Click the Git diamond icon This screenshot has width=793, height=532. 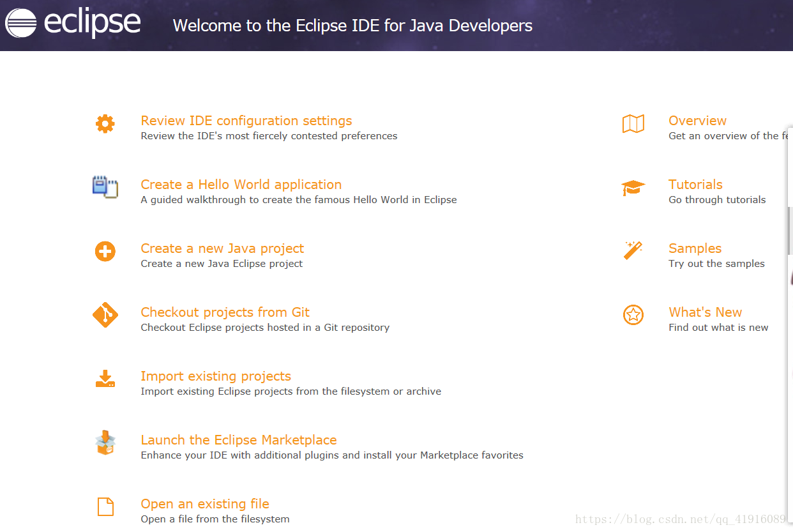105,315
